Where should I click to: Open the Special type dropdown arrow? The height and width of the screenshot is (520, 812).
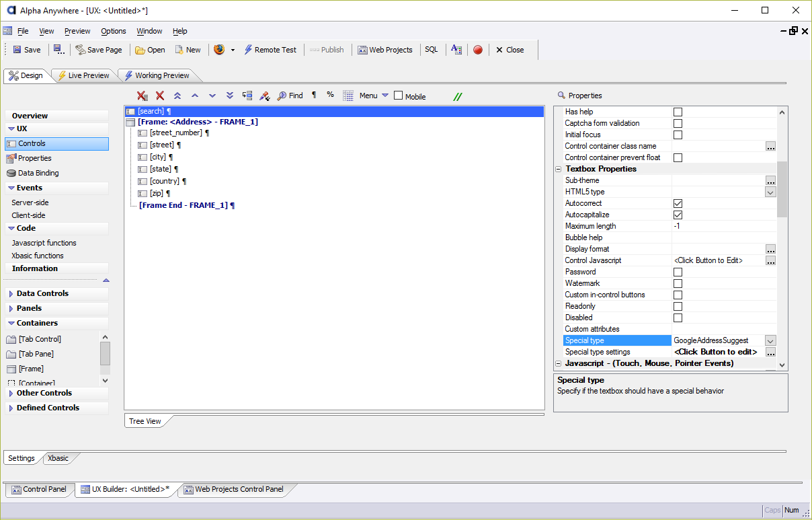(x=770, y=341)
